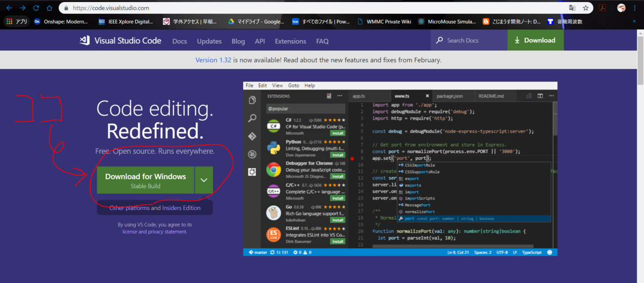
Task: Open the こじまうす開発ノート bookmark
Action: pyautogui.click(x=512, y=22)
